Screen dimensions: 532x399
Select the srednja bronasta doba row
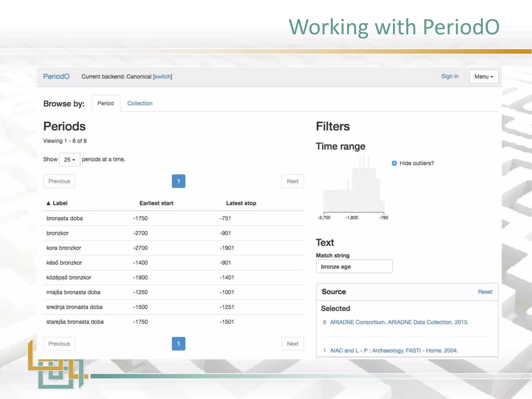174,307
